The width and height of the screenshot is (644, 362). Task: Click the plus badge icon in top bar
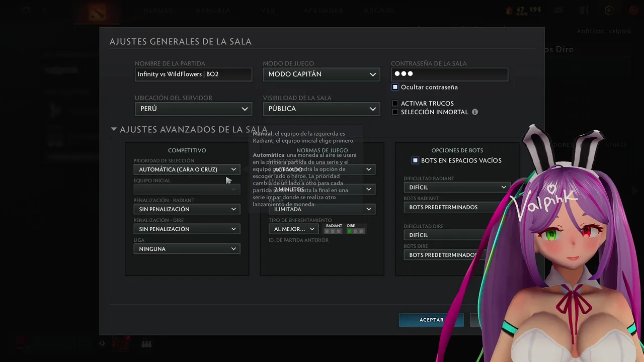[x=609, y=10]
